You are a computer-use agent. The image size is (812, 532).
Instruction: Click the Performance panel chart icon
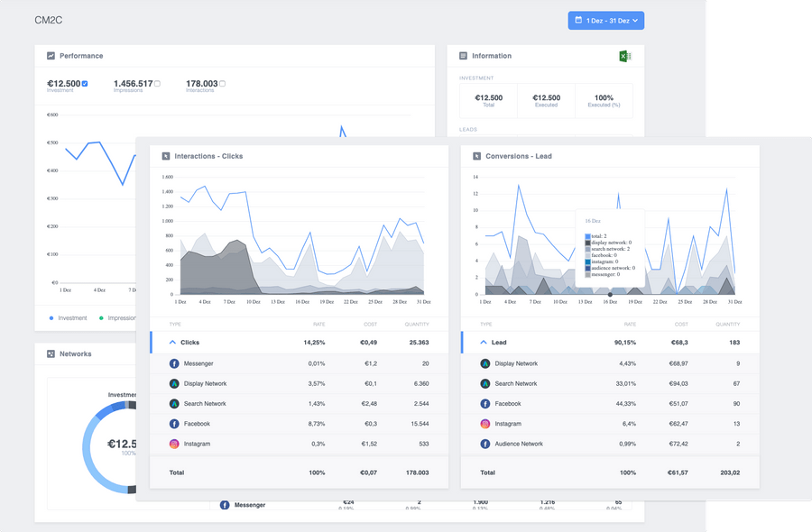(51, 56)
